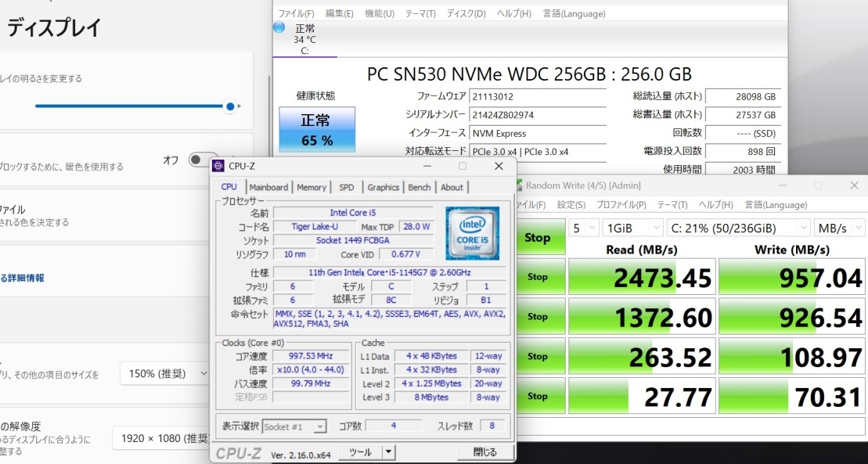Click the write result 957.04
Viewport: 868px width, 464px height.
tap(791, 277)
